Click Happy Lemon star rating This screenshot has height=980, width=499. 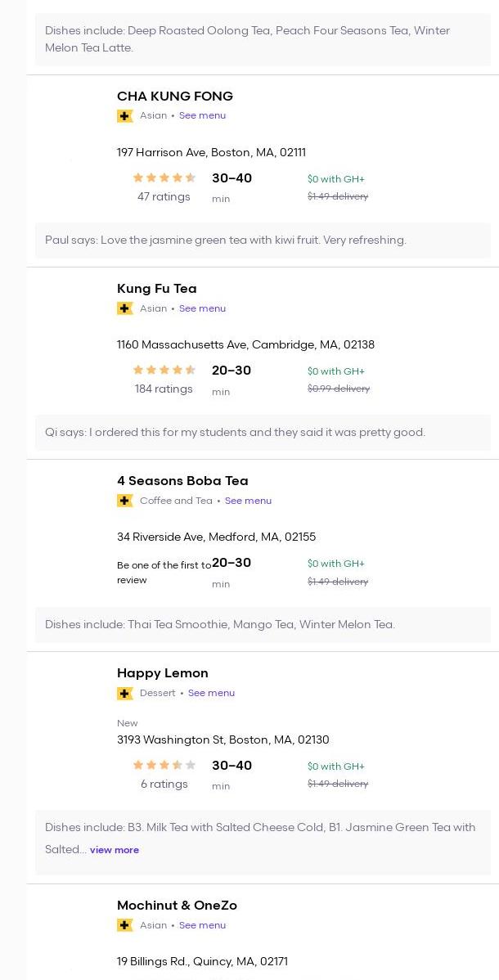[164, 766]
